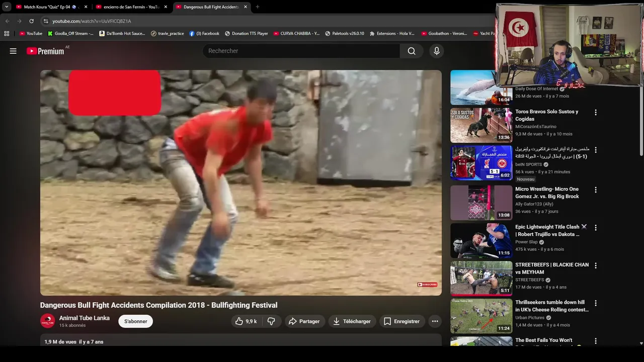Image resolution: width=644 pixels, height=362 pixels.
Task: Open the Paletools v26.0.10 bookmark
Action: tap(345, 34)
